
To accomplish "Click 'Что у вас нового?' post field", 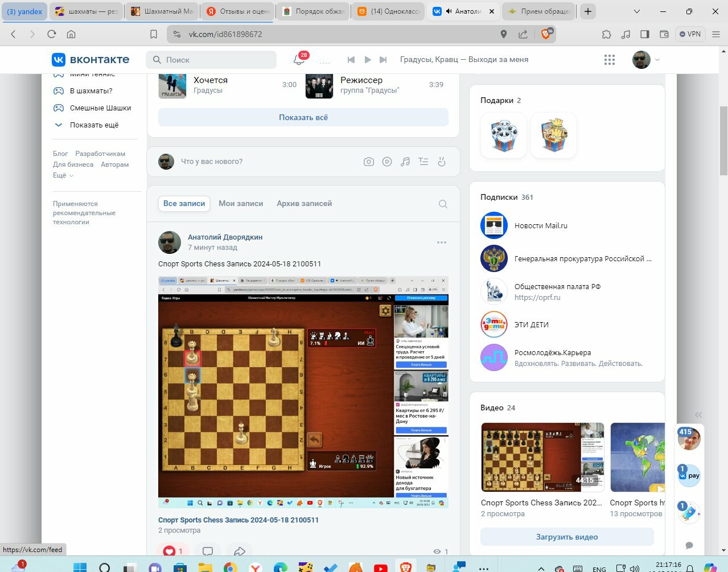I will click(212, 162).
